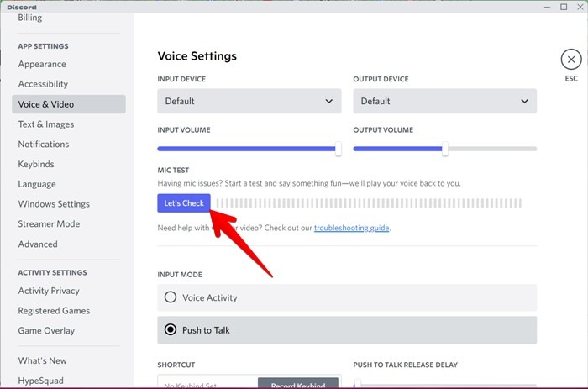Viewport: 588px width, 389px height.
Task: Open Windows Settings section
Action: (54, 204)
